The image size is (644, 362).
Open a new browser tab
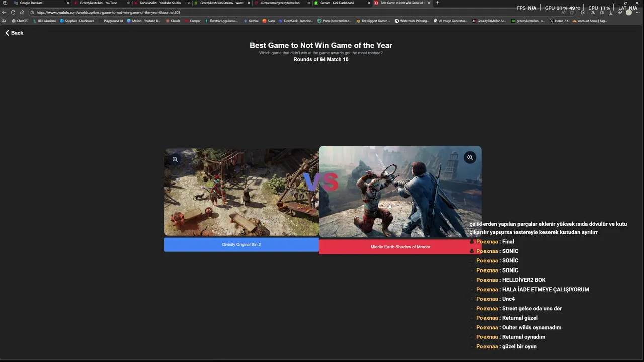point(437,3)
